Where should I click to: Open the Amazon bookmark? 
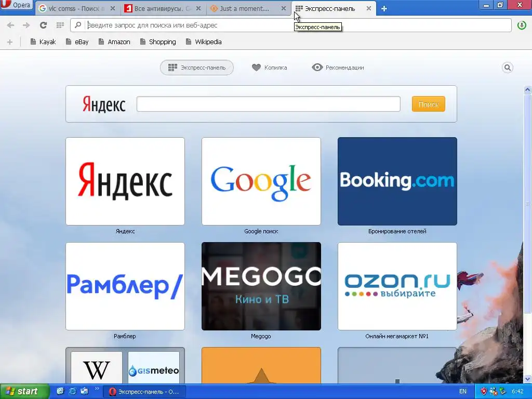[x=114, y=42]
